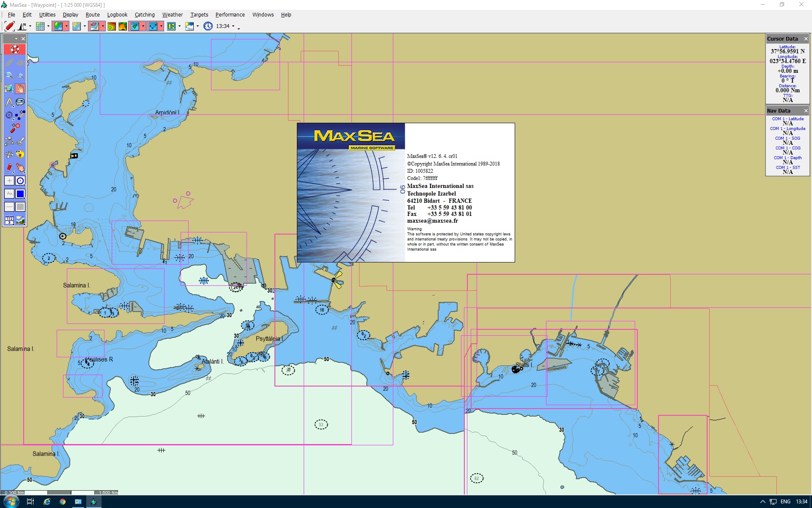
Task: Expand the weather overlay dropdown arrow
Action: (198, 26)
